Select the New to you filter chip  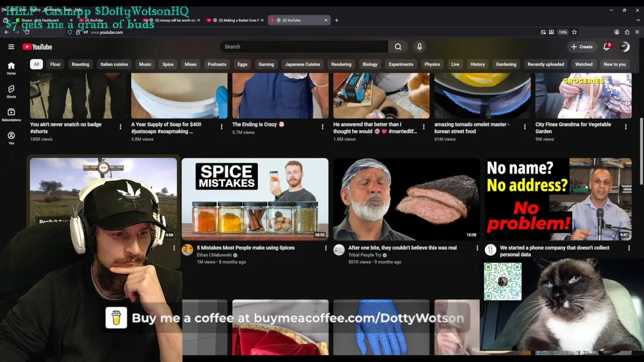pos(615,64)
